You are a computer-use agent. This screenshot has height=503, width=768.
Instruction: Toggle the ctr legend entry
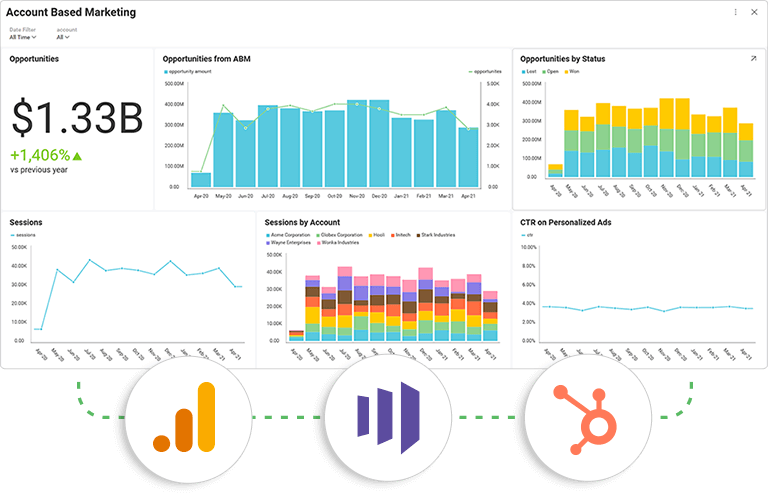(527, 235)
